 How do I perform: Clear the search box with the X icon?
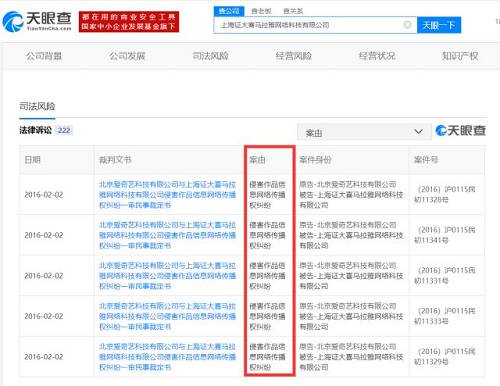[x=407, y=25]
